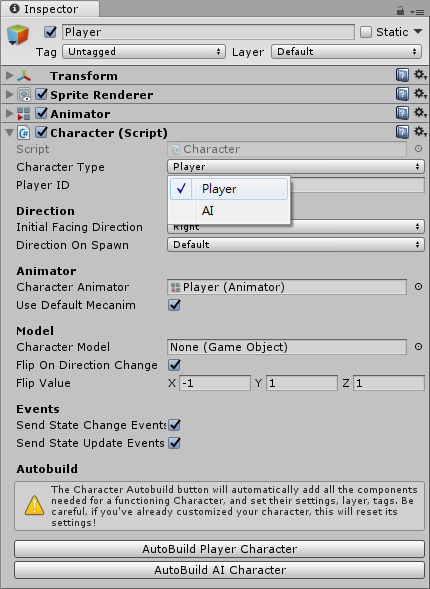This screenshot has width=430, height=589.
Task: Toggle the Static checkbox
Action: click(x=365, y=32)
